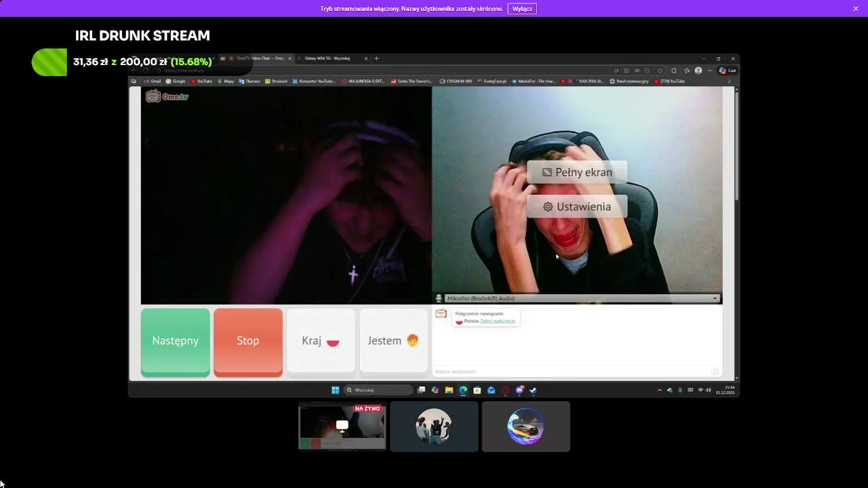Viewport: 868px width, 488px height.
Task: Switch to OmeTV Video Chat browser tab
Action: pyautogui.click(x=259, y=58)
